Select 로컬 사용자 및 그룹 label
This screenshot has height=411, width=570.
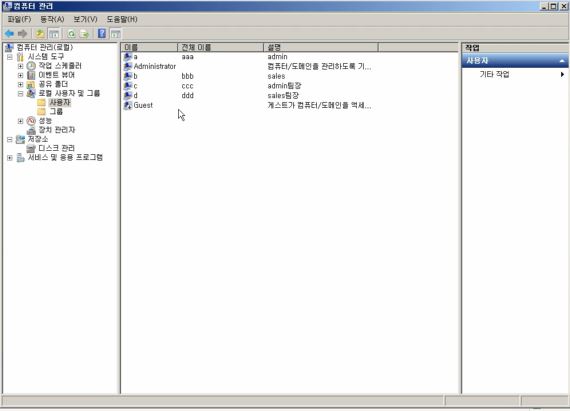69,93
